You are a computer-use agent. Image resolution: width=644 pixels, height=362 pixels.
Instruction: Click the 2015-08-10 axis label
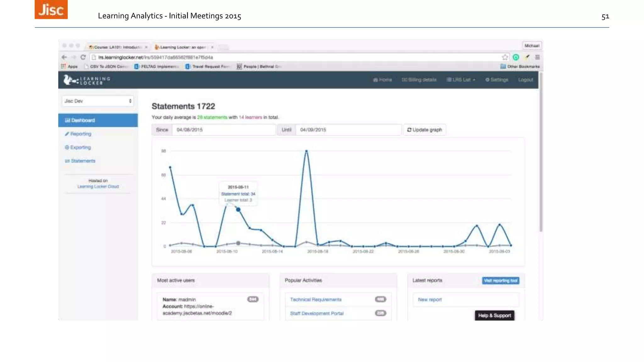click(227, 251)
